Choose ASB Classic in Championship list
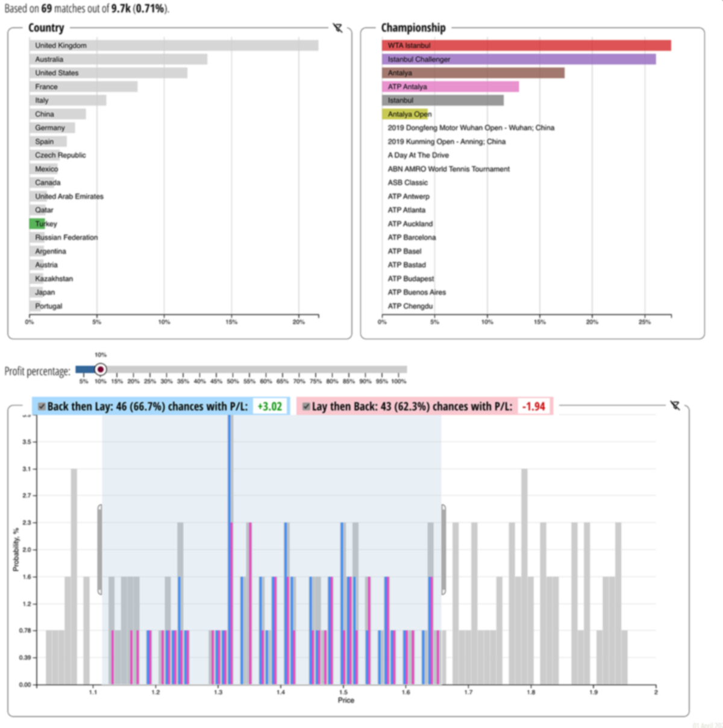 (408, 183)
